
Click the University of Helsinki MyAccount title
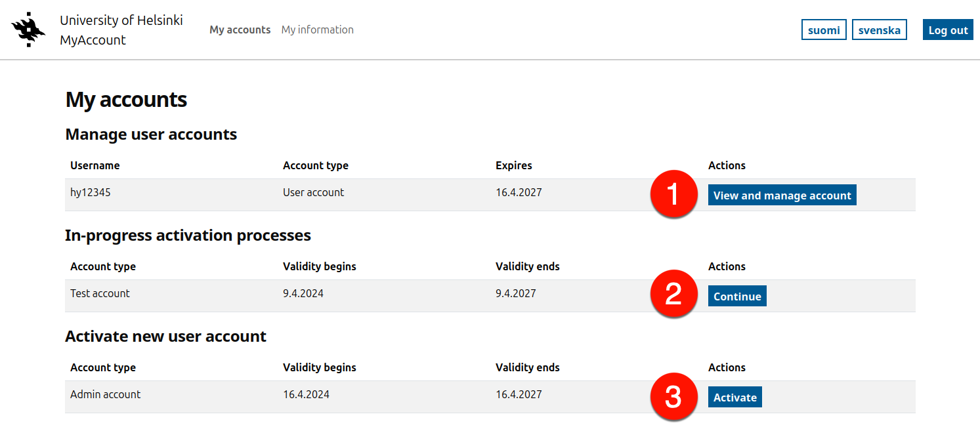pyautogui.click(x=121, y=30)
